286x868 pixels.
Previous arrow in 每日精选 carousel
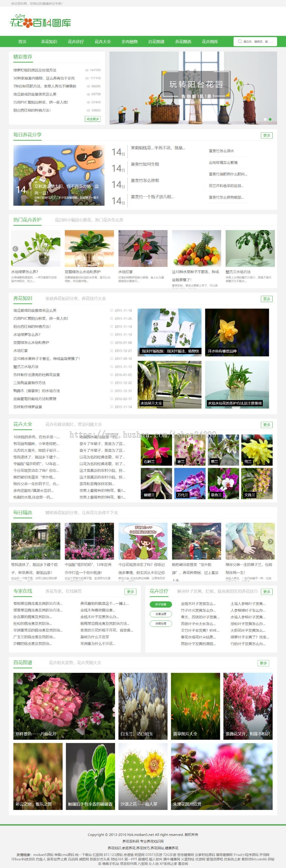tap(15, 541)
